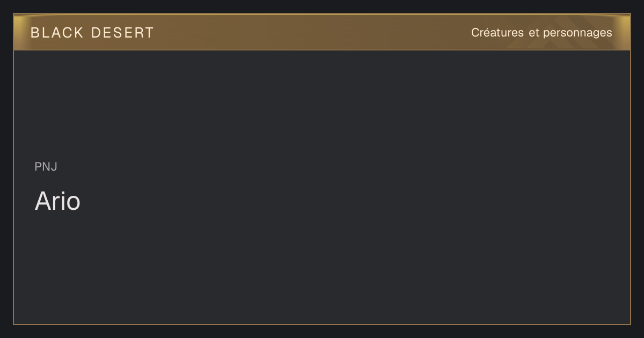Screen dimensions: 644x338
Task: Click the bright gold glint beside BLACK DESERT
Action: click(20, 32)
